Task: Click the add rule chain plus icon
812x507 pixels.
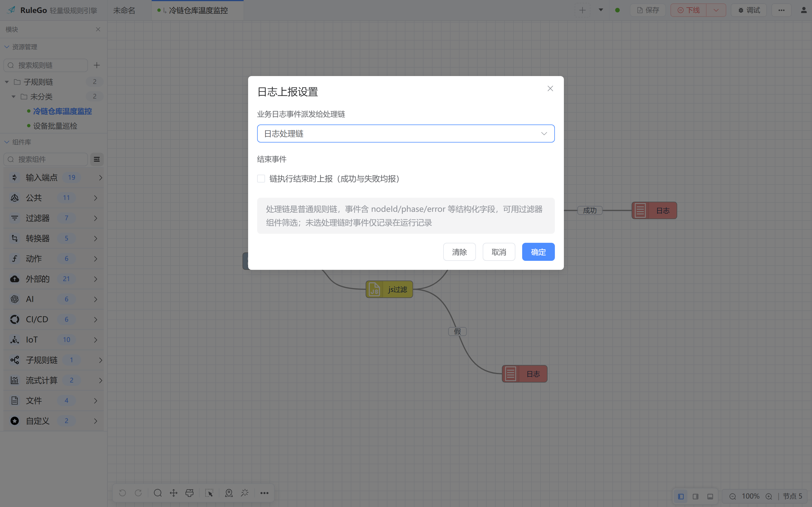Action: tap(97, 65)
